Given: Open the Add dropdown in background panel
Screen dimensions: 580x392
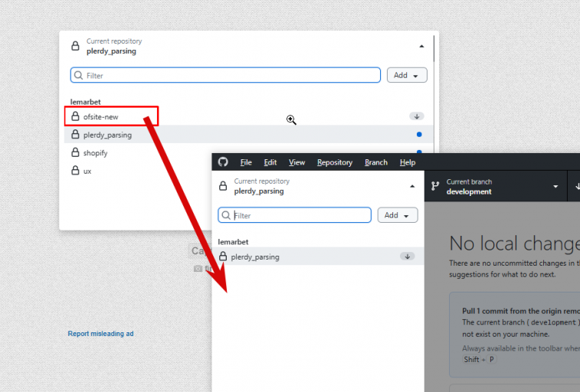Looking at the screenshot, I should [407, 75].
